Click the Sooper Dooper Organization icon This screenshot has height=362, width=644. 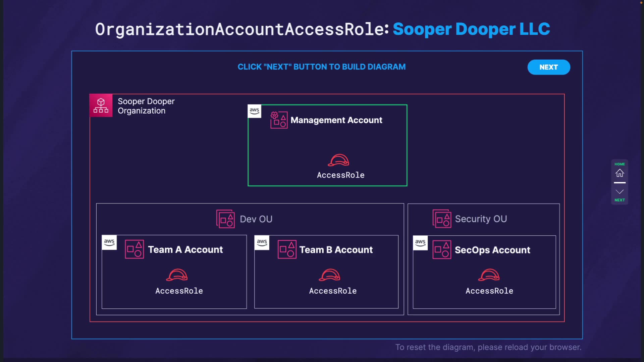pos(101,105)
